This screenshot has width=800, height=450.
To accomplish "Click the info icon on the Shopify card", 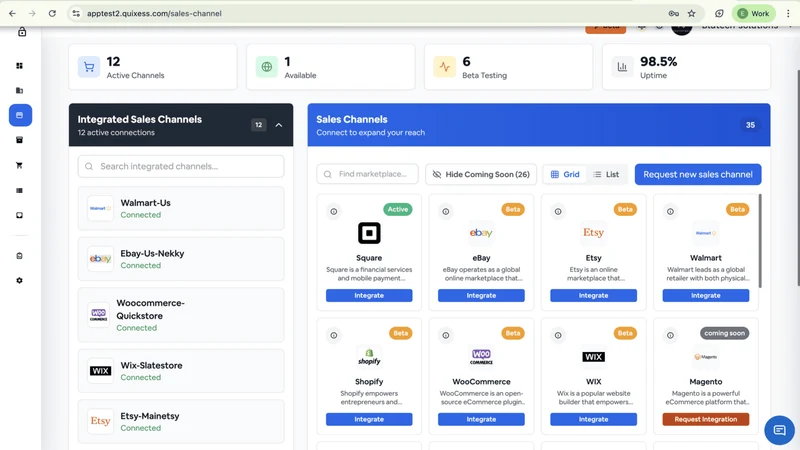I will coord(334,335).
